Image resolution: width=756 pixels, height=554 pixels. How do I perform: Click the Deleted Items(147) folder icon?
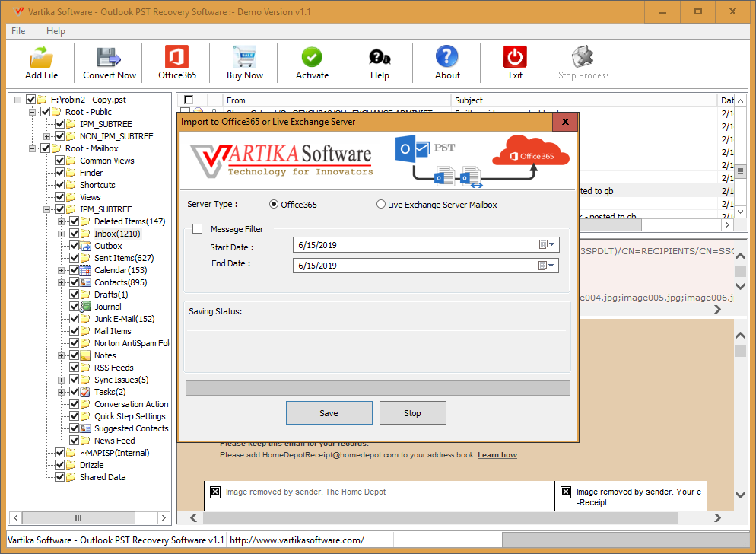coord(85,221)
